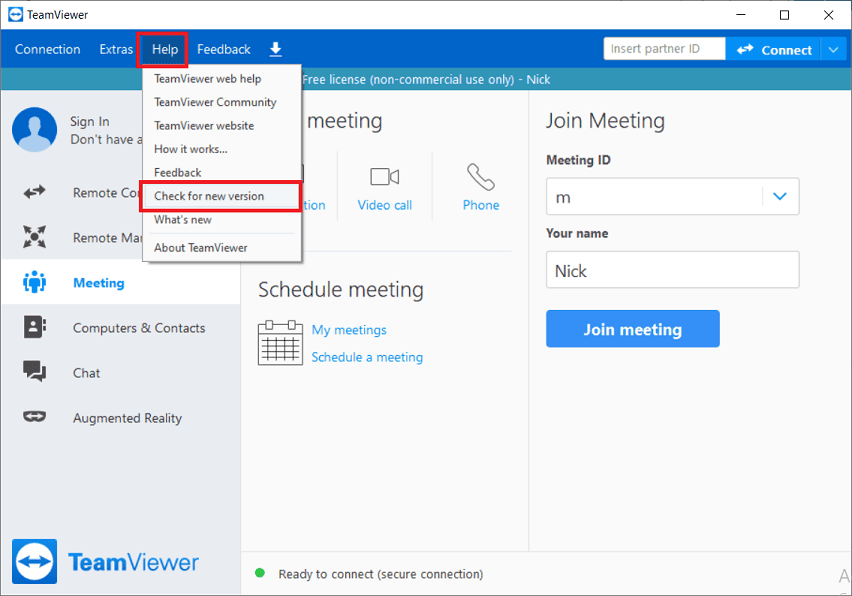Choose Check for new version

click(x=221, y=196)
